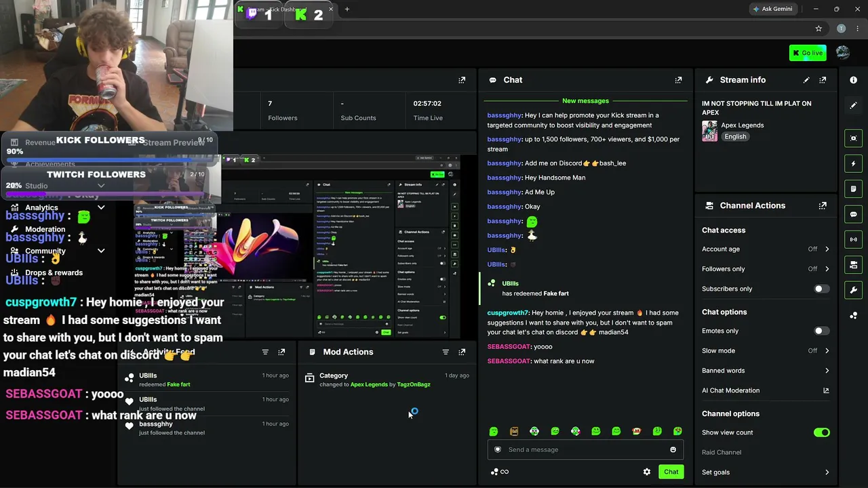
Task: Expand the Studio sidebar section
Action: [101, 186]
